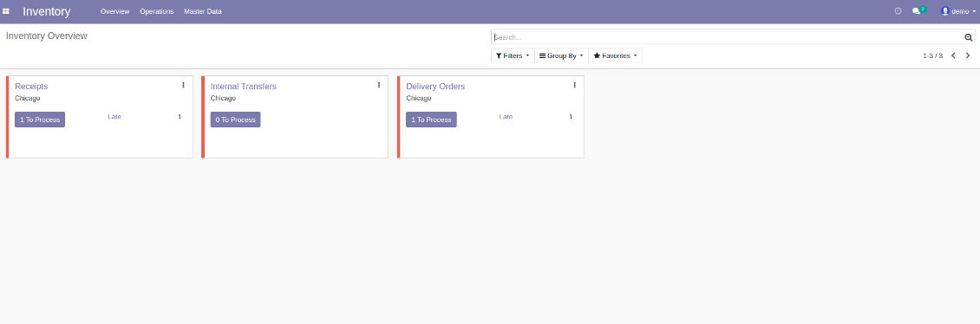Open the activities clock icon

898,10
